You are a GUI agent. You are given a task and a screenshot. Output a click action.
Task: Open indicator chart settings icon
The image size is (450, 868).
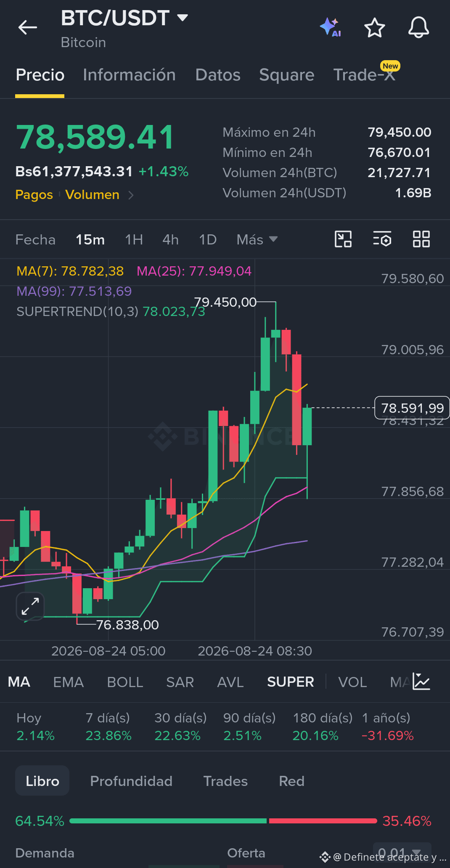pyautogui.click(x=421, y=682)
